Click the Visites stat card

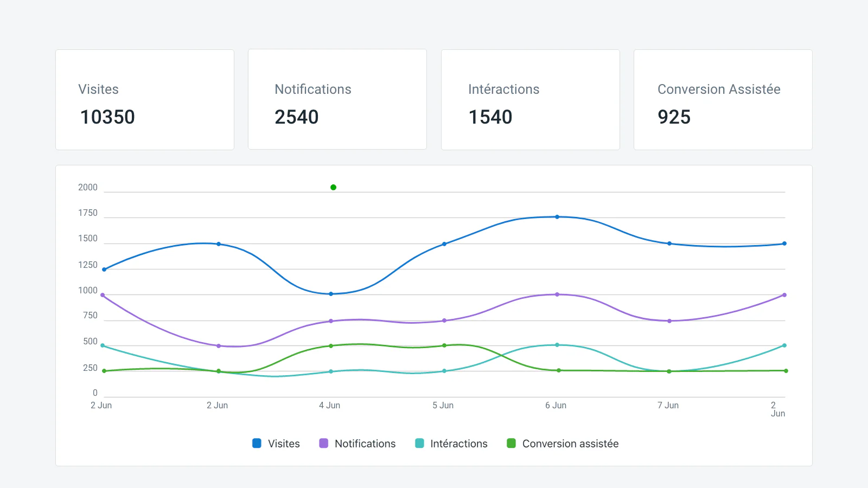click(145, 100)
